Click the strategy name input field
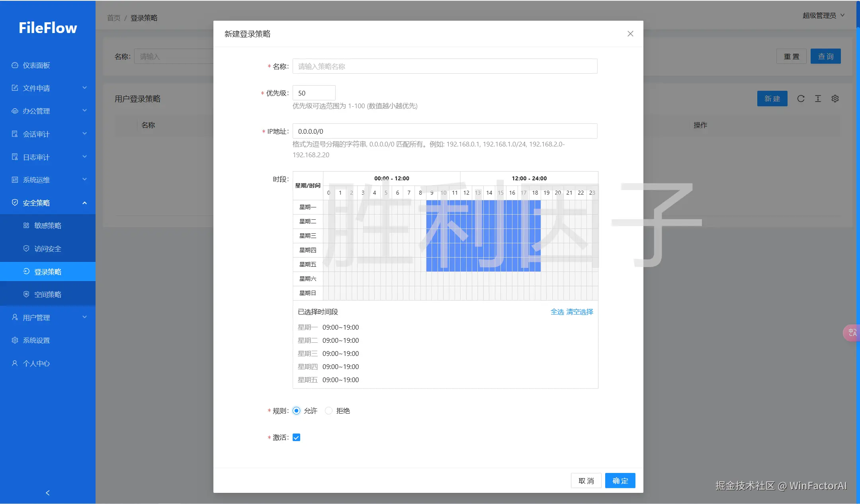 [x=444, y=66]
